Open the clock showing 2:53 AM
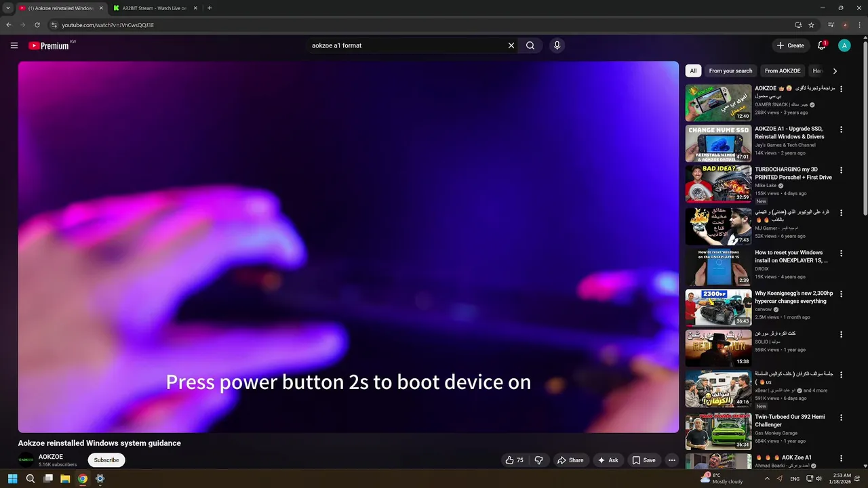 click(x=841, y=479)
